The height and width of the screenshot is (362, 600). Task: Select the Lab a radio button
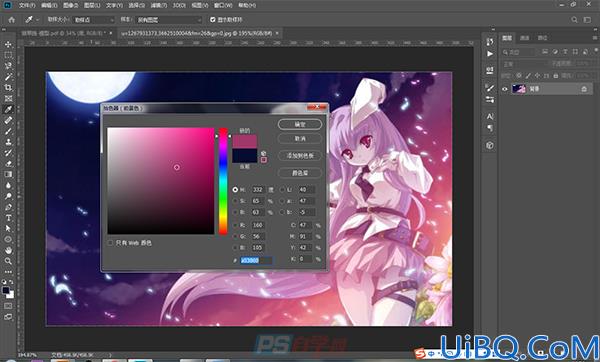pos(282,201)
